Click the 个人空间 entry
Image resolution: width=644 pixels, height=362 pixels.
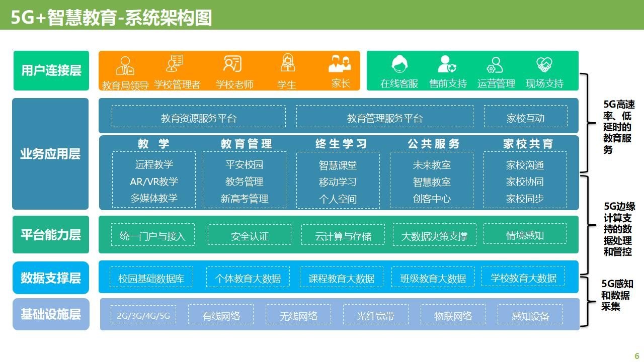point(338,199)
